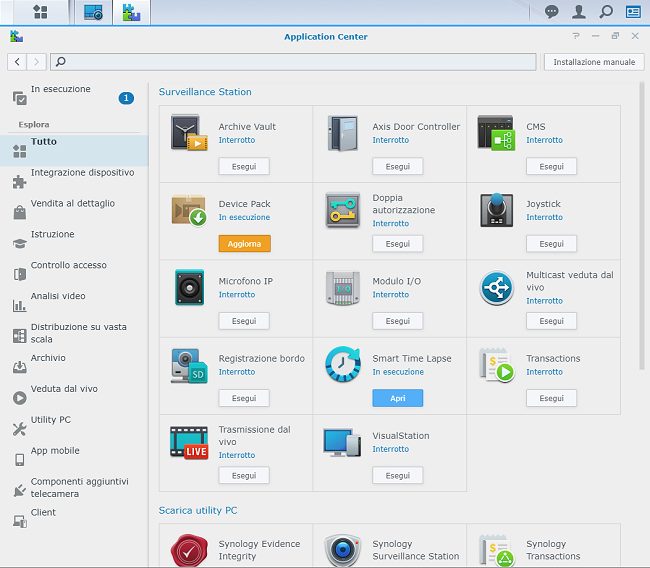This screenshot has width=650, height=568.
Task: Open the App mobile category
Action: click(74, 459)
